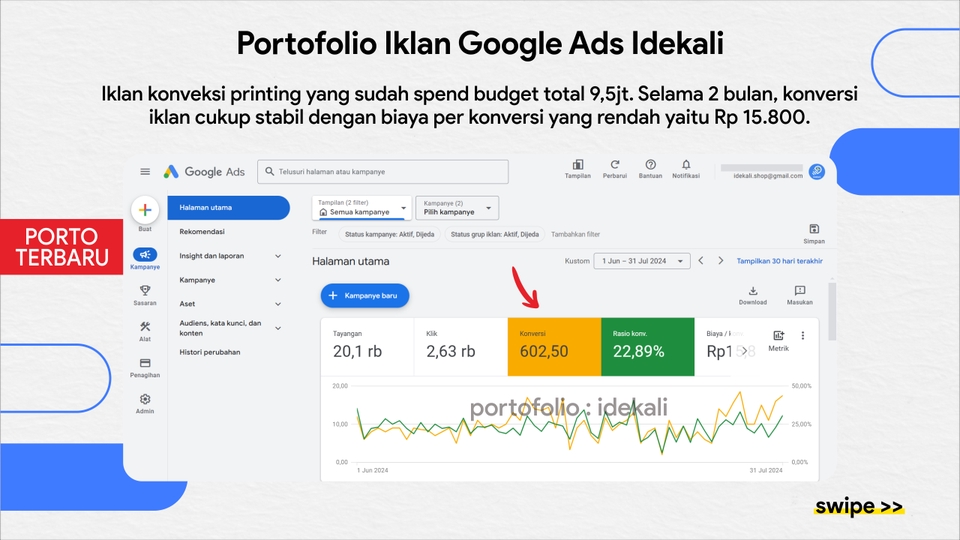Open the Penagihan billing icon

pyautogui.click(x=145, y=363)
